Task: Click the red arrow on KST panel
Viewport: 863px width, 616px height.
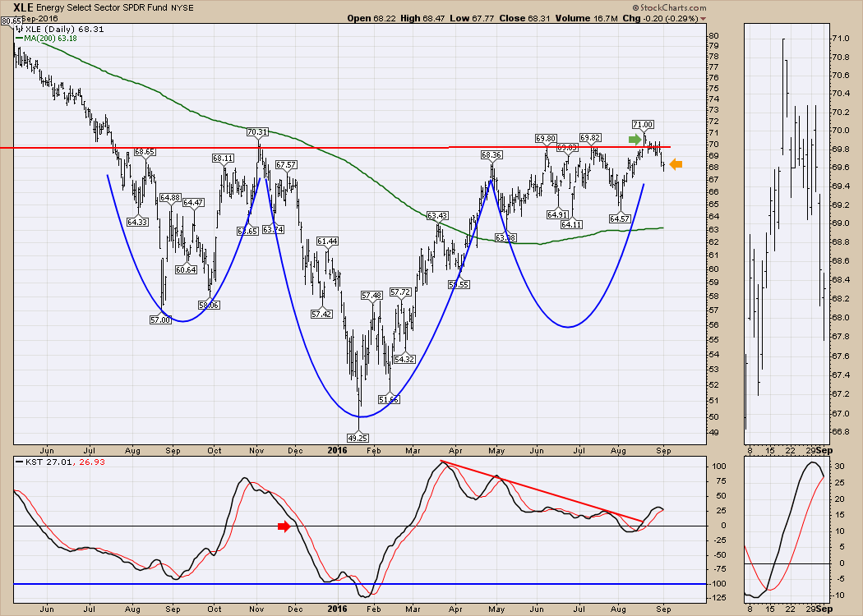Action: [283, 526]
